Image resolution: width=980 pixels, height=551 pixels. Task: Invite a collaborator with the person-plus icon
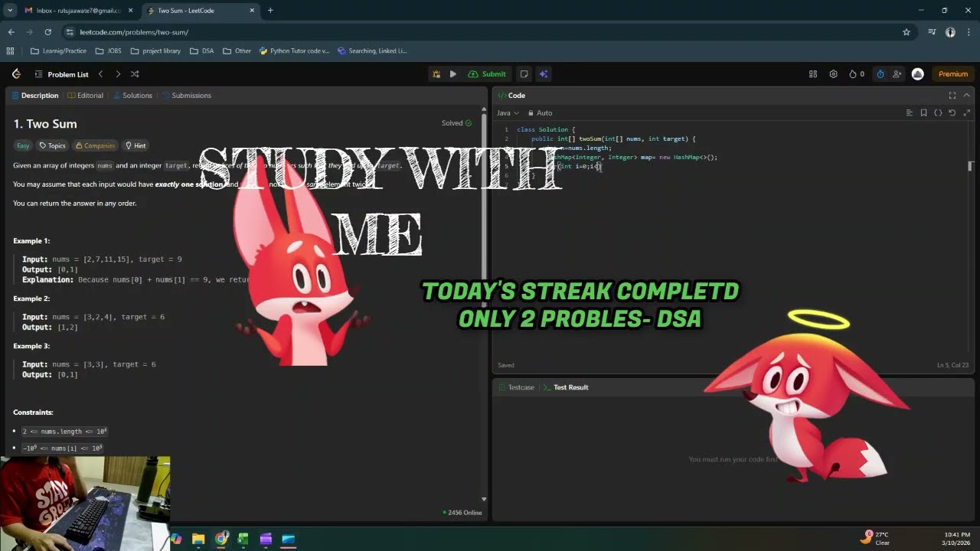point(897,74)
